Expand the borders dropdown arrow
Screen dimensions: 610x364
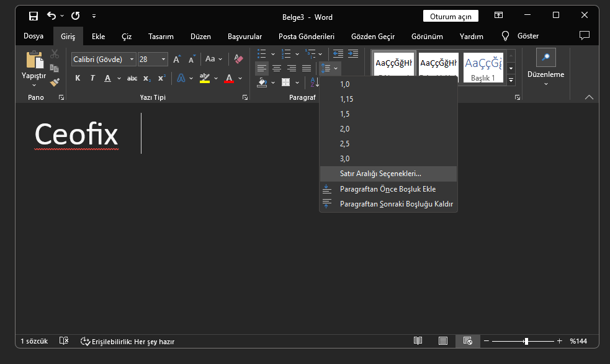(x=297, y=83)
